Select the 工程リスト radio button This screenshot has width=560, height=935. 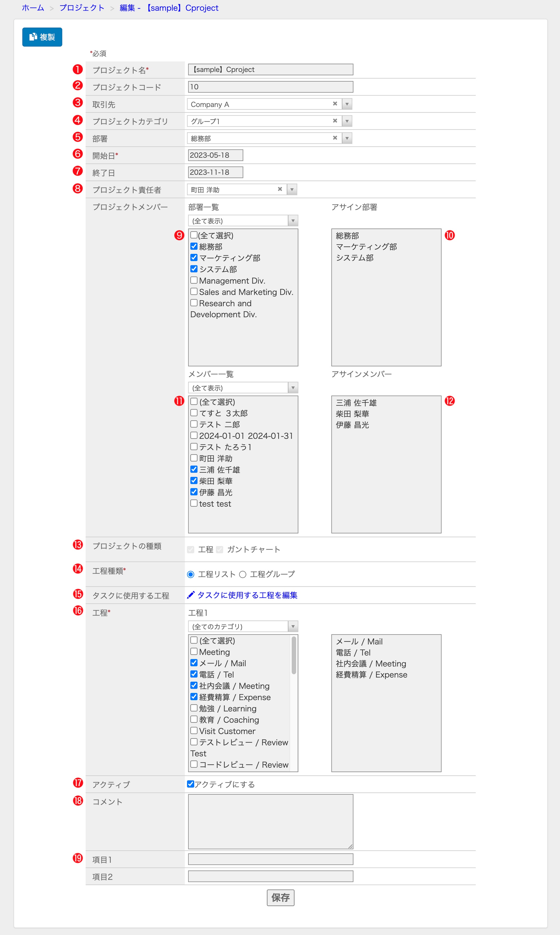pos(191,574)
